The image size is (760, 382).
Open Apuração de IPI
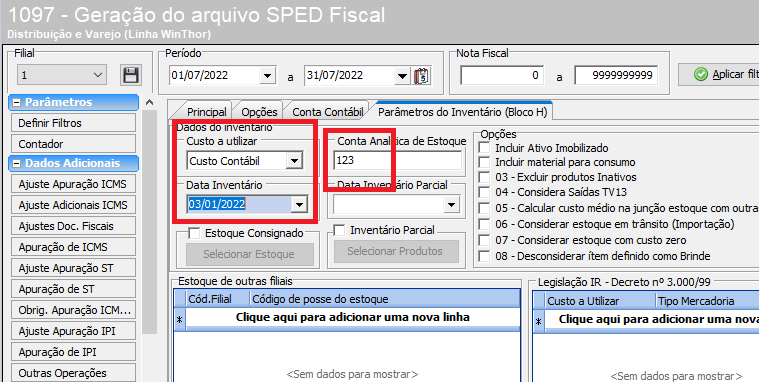point(73,352)
